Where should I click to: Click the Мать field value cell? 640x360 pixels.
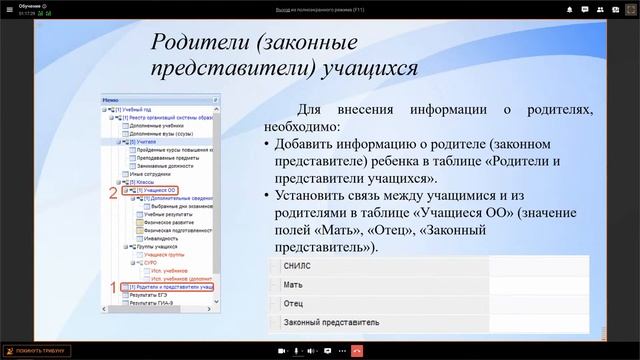click(x=539, y=285)
